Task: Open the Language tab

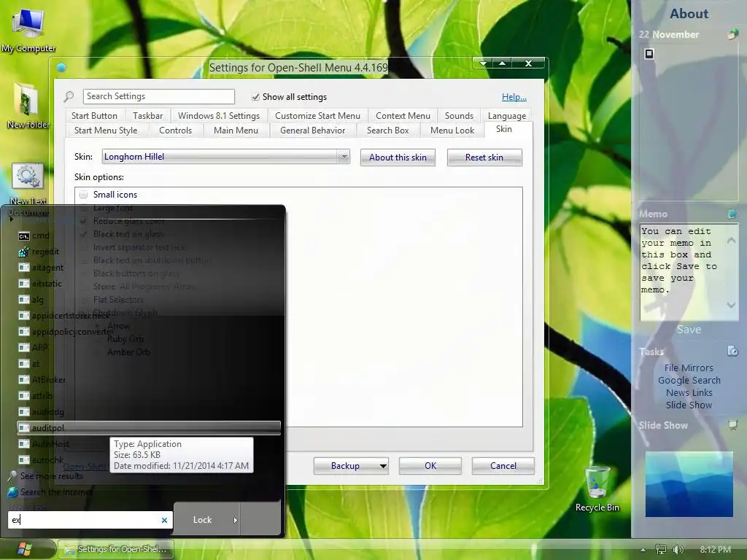Action: 507,116
